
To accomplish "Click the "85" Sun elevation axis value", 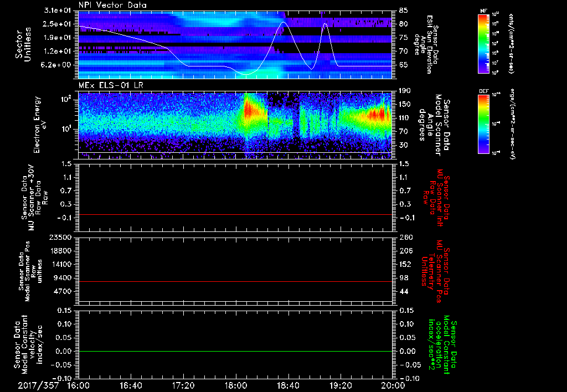I will [x=404, y=11].
